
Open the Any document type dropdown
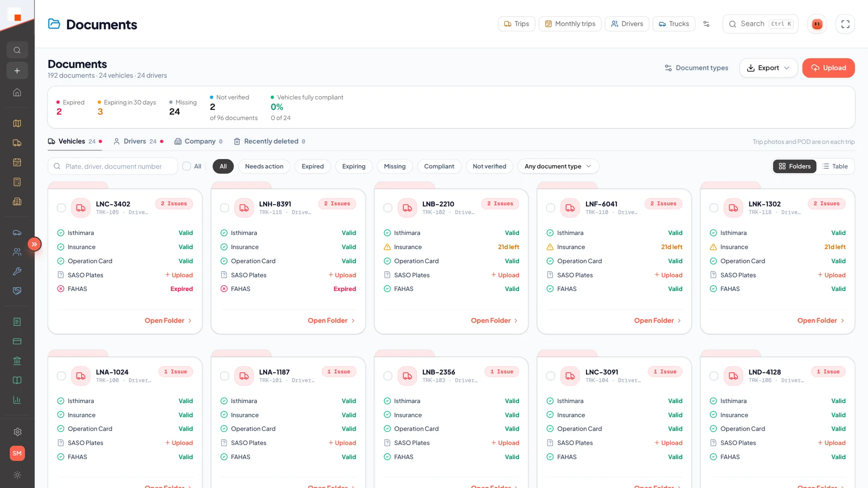[x=558, y=166]
